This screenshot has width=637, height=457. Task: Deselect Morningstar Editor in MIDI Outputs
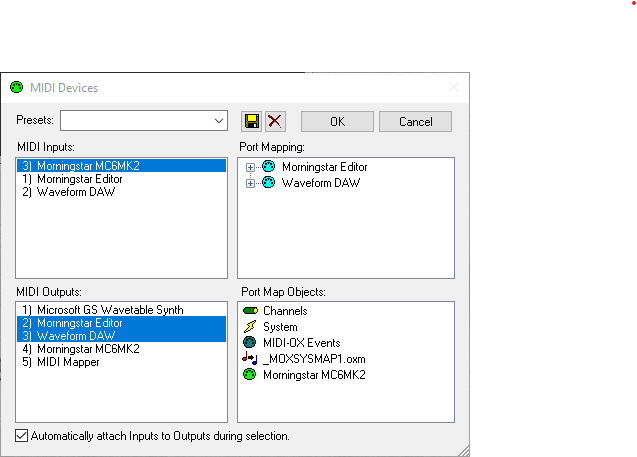click(x=80, y=323)
